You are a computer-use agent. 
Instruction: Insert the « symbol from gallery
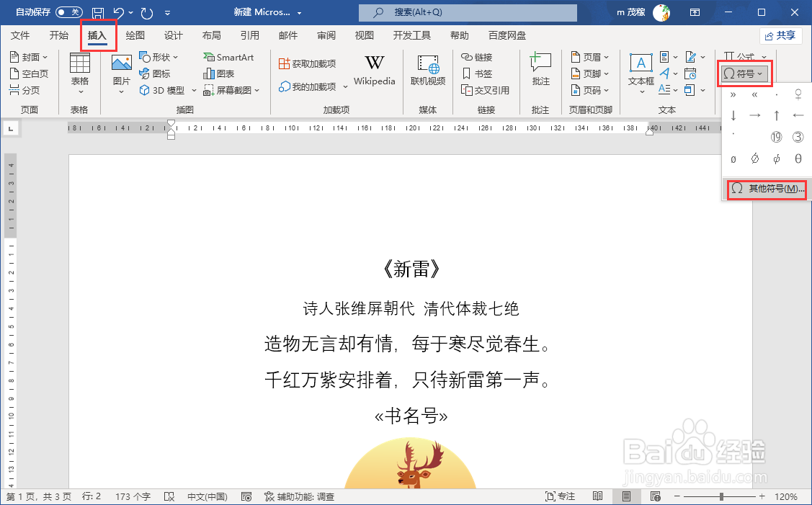tap(754, 94)
